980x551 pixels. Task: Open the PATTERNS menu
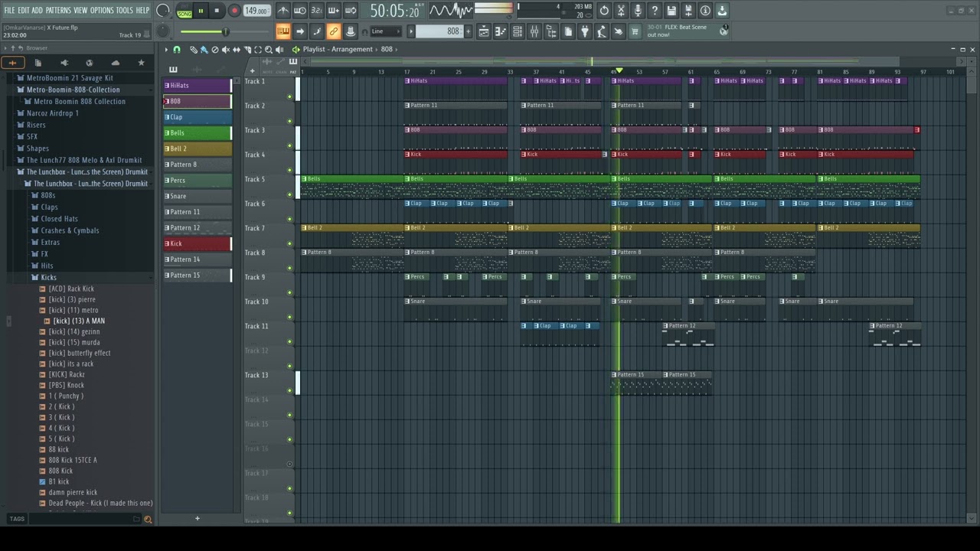coord(58,11)
